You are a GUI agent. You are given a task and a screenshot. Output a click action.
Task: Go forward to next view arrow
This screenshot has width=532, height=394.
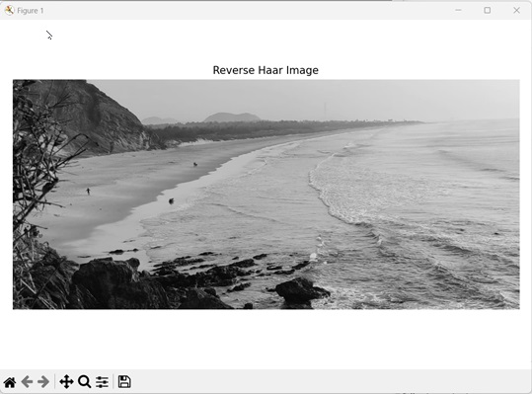click(x=43, y=382)
